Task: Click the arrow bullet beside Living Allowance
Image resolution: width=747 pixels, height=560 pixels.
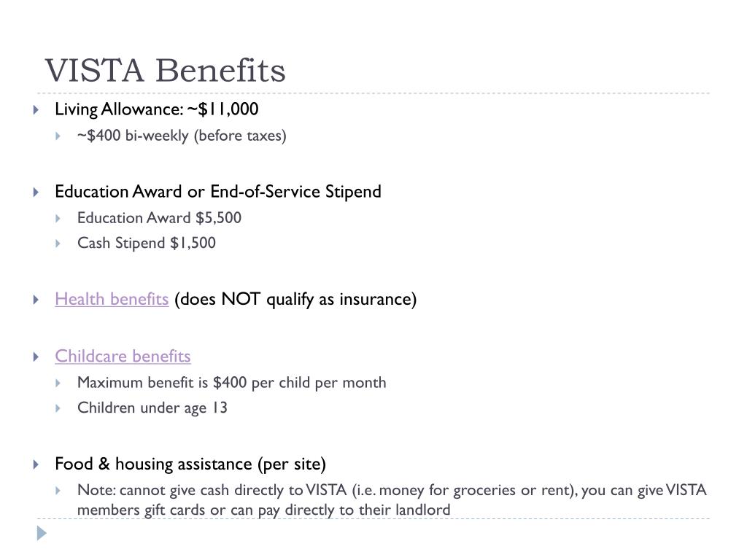Action: pos(36,110)
